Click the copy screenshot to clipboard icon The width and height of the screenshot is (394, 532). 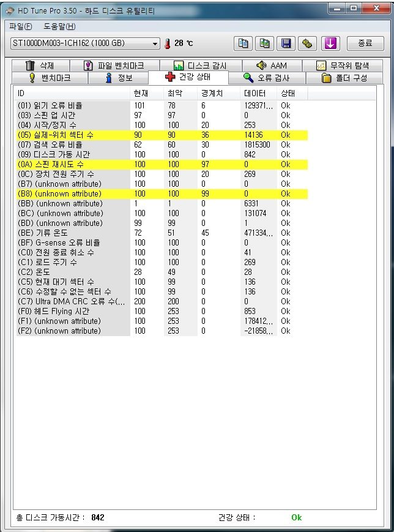[264, 43]
